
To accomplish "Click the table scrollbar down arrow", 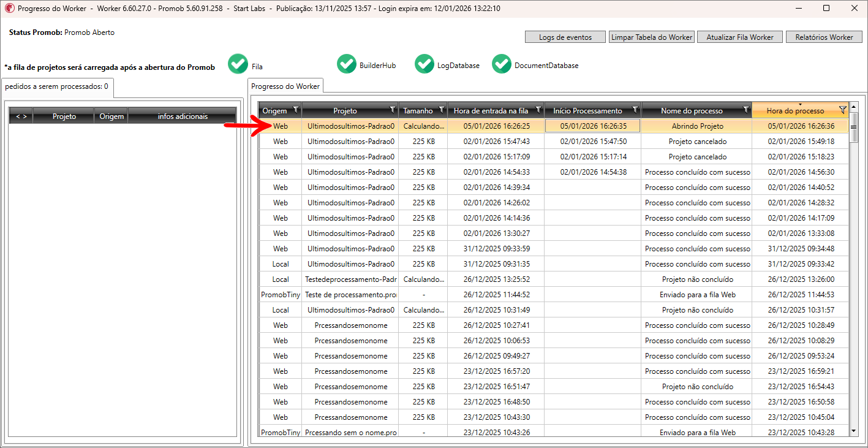I will 854,431.
